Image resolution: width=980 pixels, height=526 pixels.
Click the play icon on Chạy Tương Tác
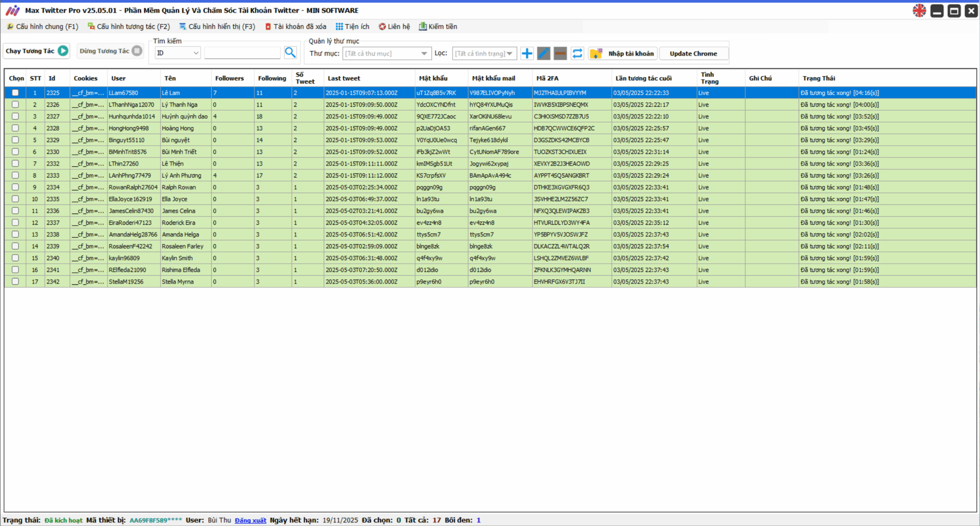[63, 51]
